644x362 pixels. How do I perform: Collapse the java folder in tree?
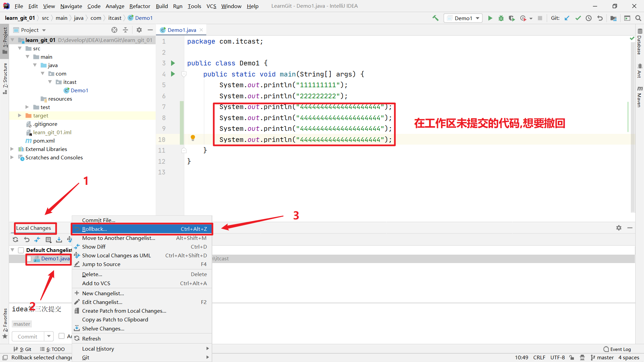tap(35, 65)
